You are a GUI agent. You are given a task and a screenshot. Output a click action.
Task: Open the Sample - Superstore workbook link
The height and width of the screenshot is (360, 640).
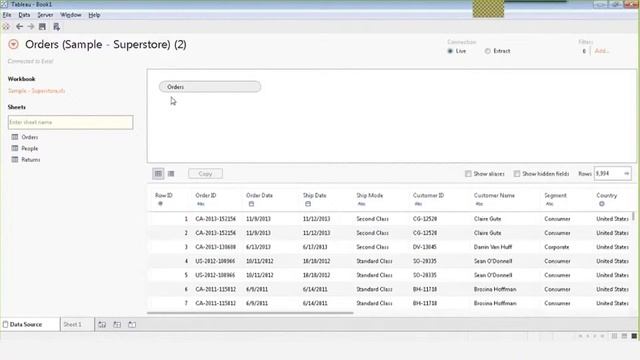pos(36,91)
